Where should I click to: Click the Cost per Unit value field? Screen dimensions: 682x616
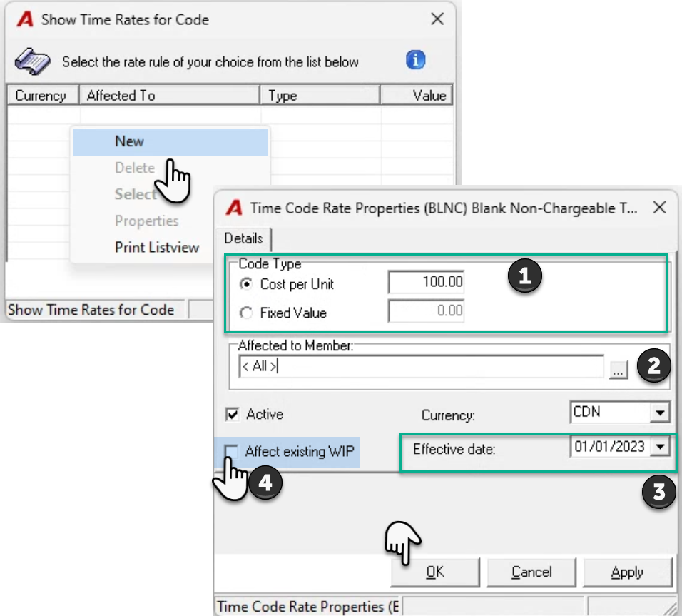(426, 282)
